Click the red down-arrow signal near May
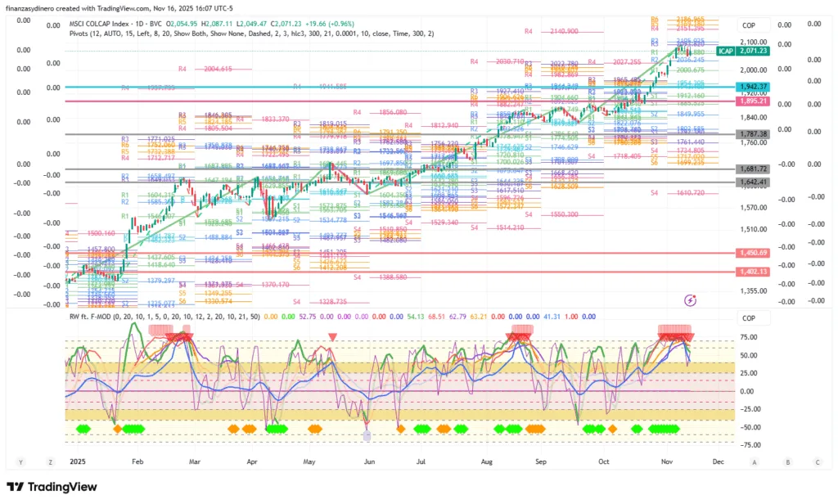This screenshot has width=838, height=504. coord(331,337)
